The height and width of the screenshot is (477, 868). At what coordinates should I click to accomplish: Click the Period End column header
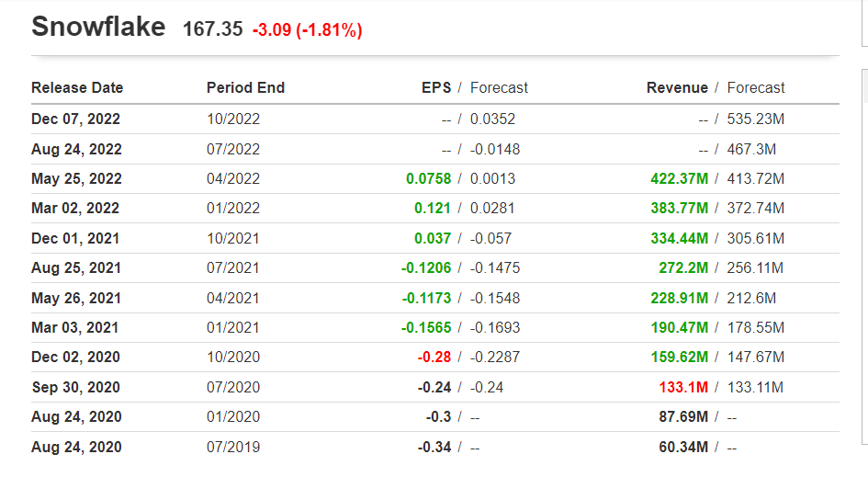246,87
